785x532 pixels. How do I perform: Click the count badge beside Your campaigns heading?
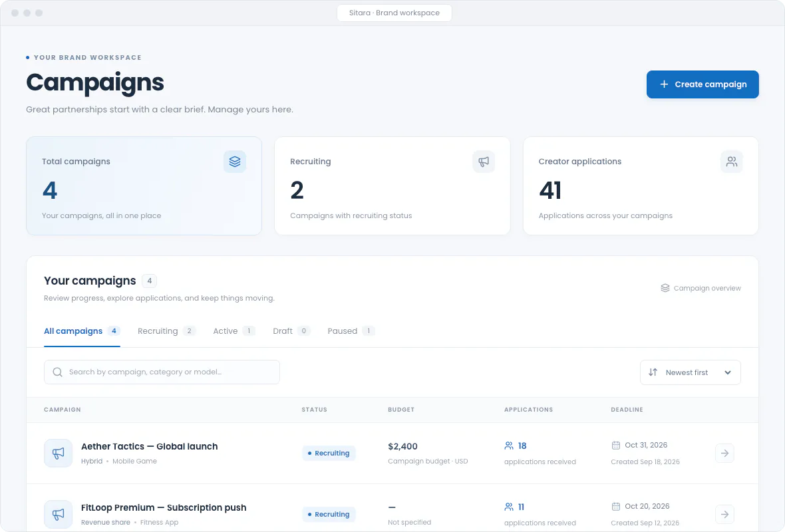tap(149, 281)
